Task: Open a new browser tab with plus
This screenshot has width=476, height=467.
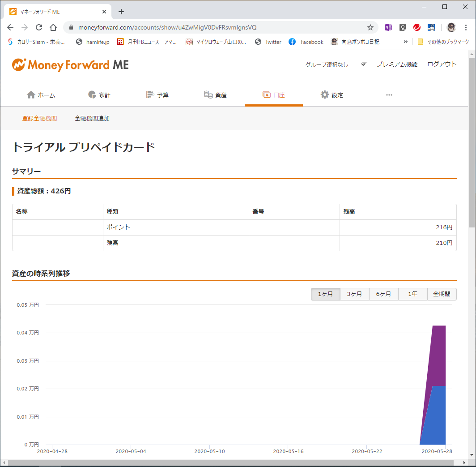Action: tap(121, 12)
